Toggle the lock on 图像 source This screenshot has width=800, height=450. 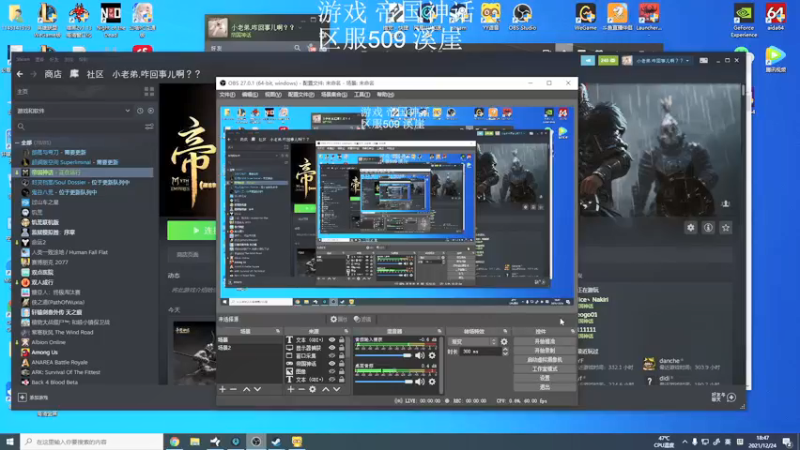coord(342,372)
